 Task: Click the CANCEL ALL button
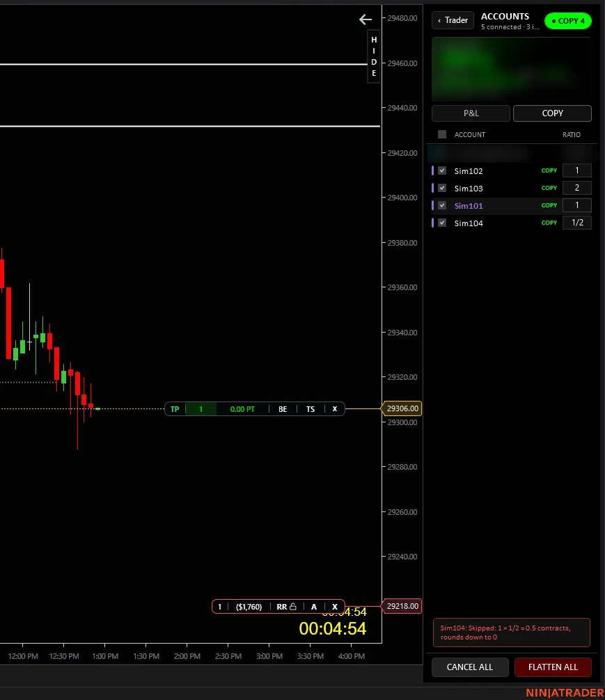pyautogui.click(x=470, y=667)
